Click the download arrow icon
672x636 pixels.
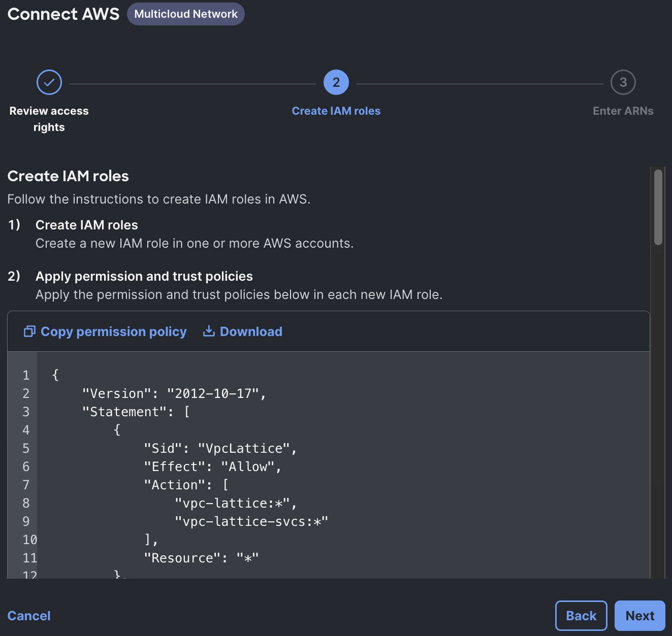(x=209, y=331)
